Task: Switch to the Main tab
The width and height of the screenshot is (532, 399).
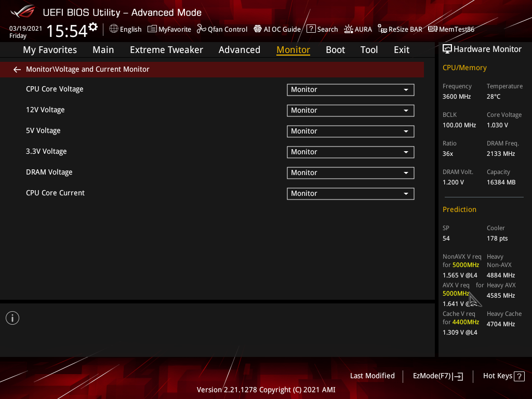Action: tap(103, 50)
